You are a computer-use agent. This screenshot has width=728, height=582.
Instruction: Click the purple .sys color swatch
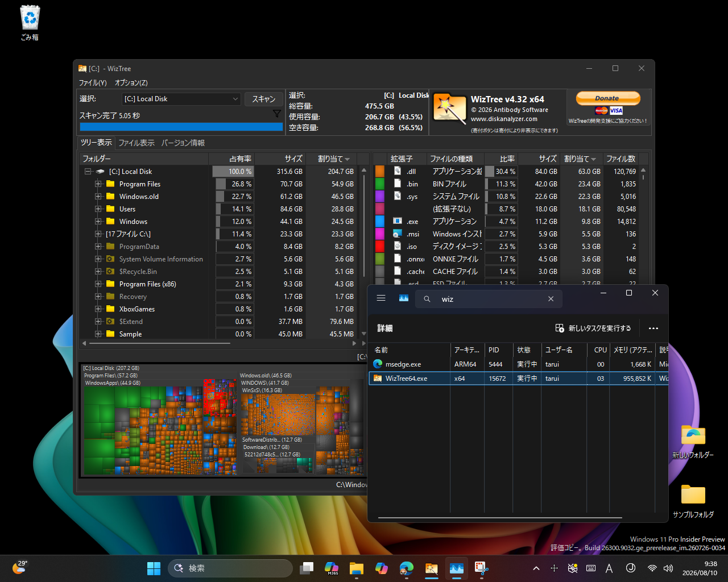[x=380, y=196]
